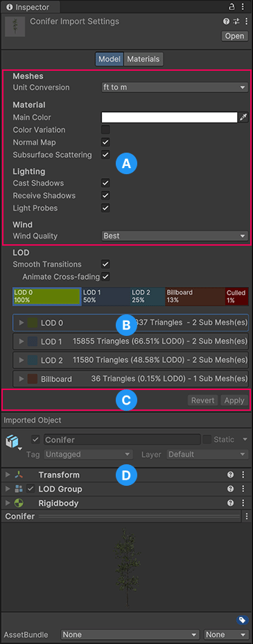
Task: Toggle Subsurface Scattering checkbox
Action: coord(106,155)
